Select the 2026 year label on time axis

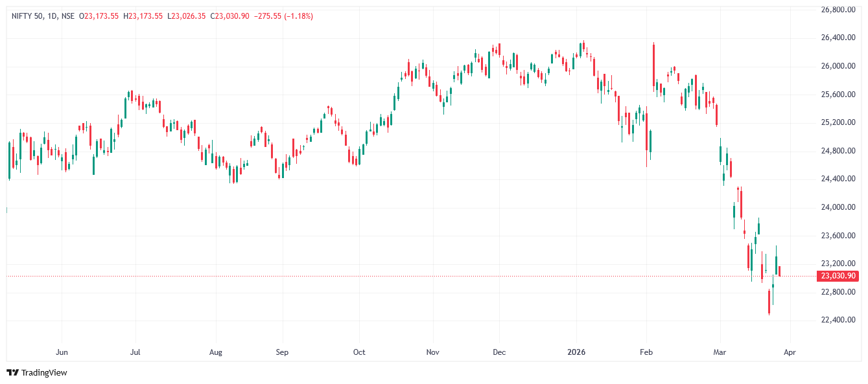tap(576, 352)
